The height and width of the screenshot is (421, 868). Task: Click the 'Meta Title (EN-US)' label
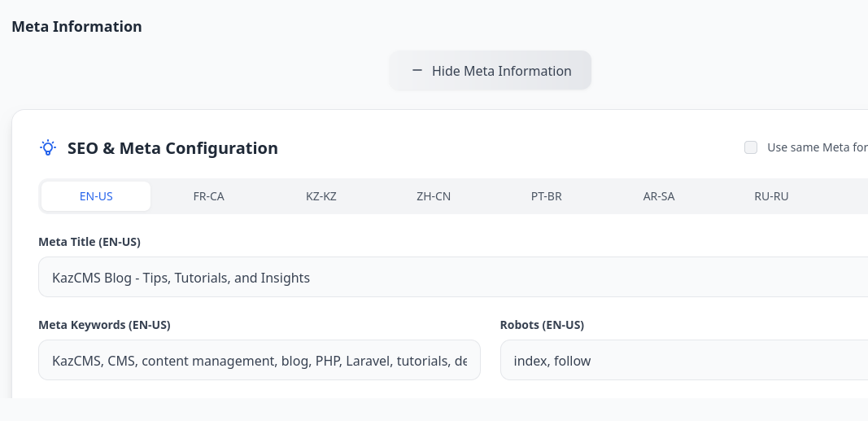(95, 242)
